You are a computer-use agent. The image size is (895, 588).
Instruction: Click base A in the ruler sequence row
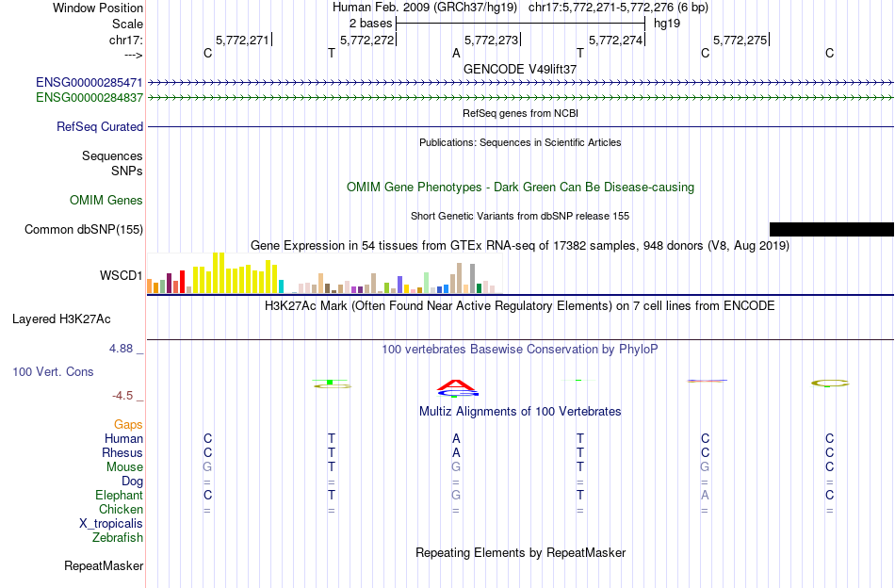pyautogui.click(x=456, y=53)
